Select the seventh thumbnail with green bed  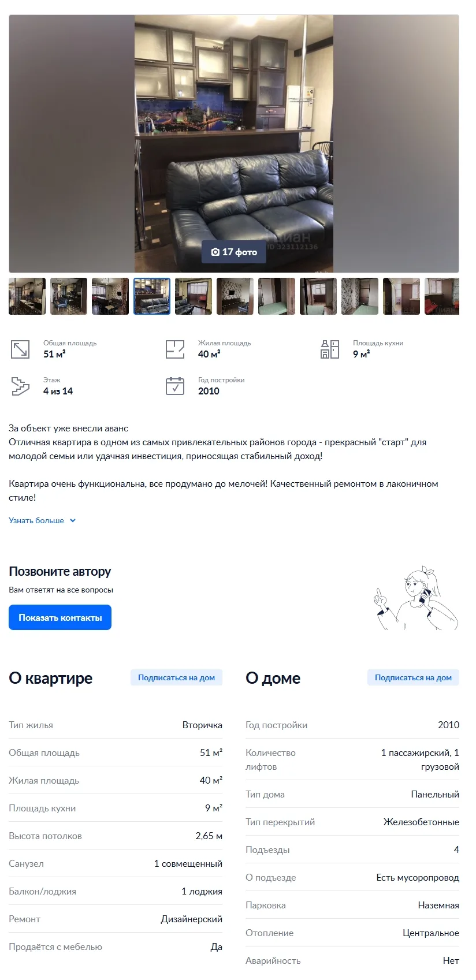tap(277, 296)
